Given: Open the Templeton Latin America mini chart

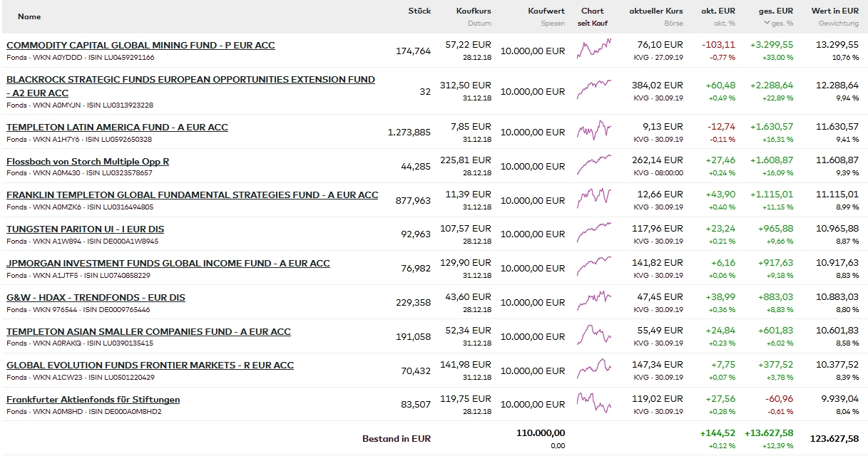Looking at the screenshot, I should tap(593, 131).
